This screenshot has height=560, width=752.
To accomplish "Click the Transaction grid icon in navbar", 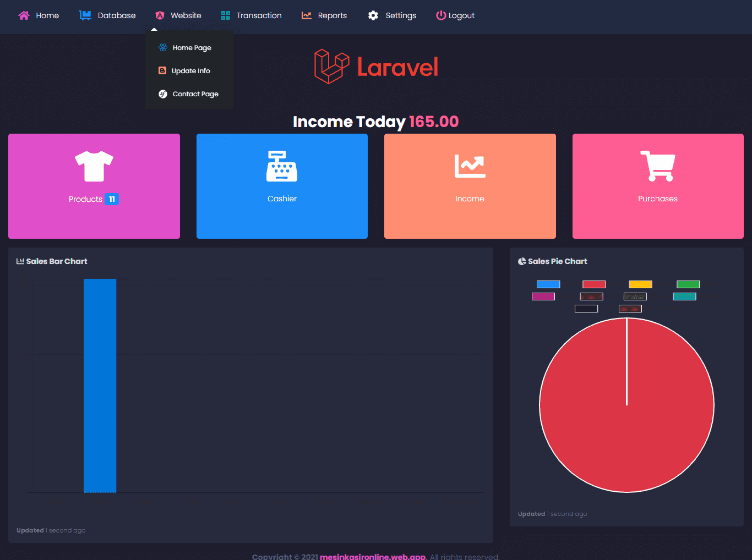I will tap(226, 15).
